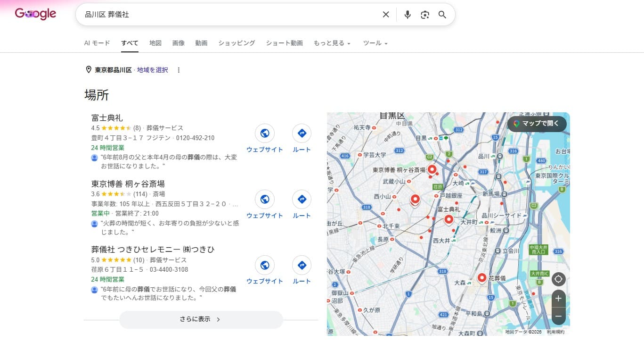644x342 pixels.
Task: Get route icon for 東京博善 桐ヶ谷斎場
Action: 302,200
